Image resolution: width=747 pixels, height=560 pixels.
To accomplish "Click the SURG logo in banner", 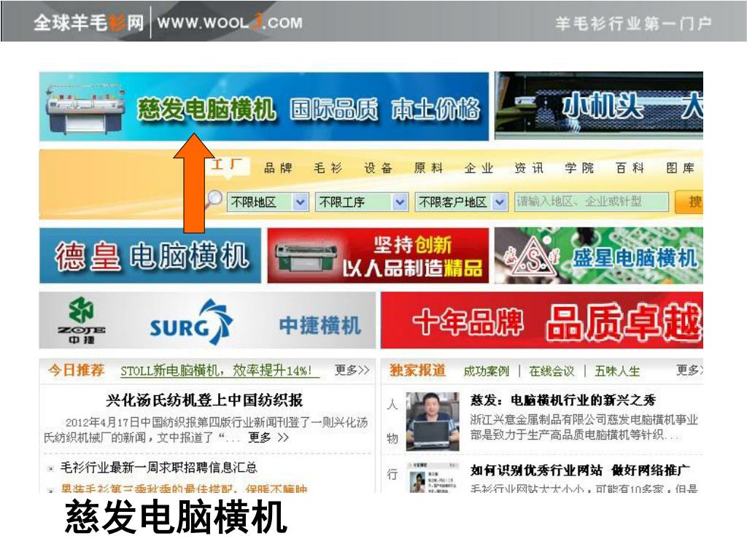I will click(191, 322).
